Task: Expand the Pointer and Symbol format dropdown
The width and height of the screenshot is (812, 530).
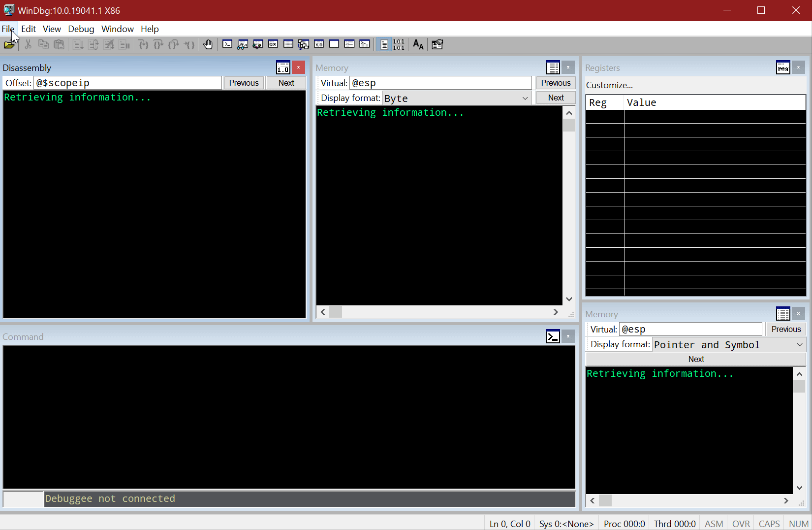Action: 800,345
